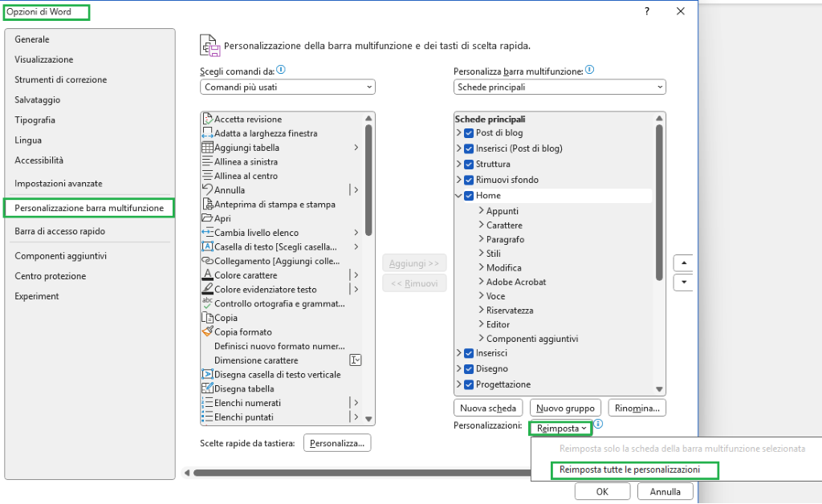The image size is (822, 504).
Task: Click the Adatta a larghezza finestra icon
Action: (208, 133)
